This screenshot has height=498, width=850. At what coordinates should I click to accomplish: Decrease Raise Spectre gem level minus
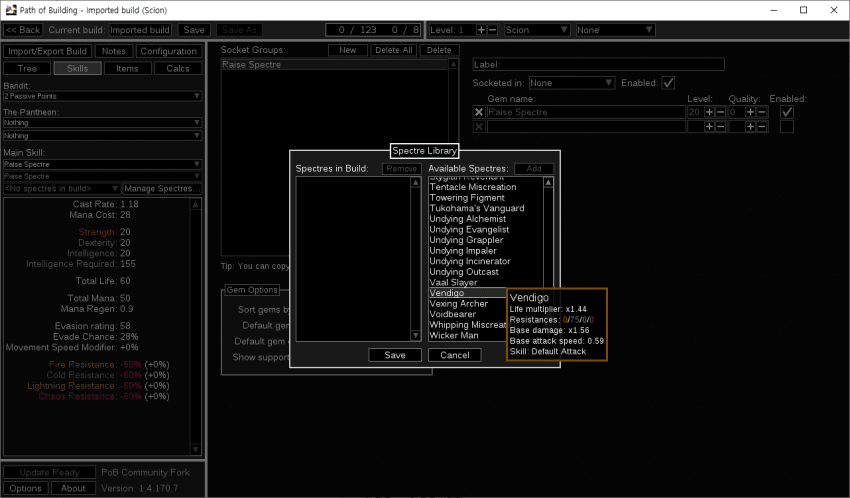click(720, 112)
